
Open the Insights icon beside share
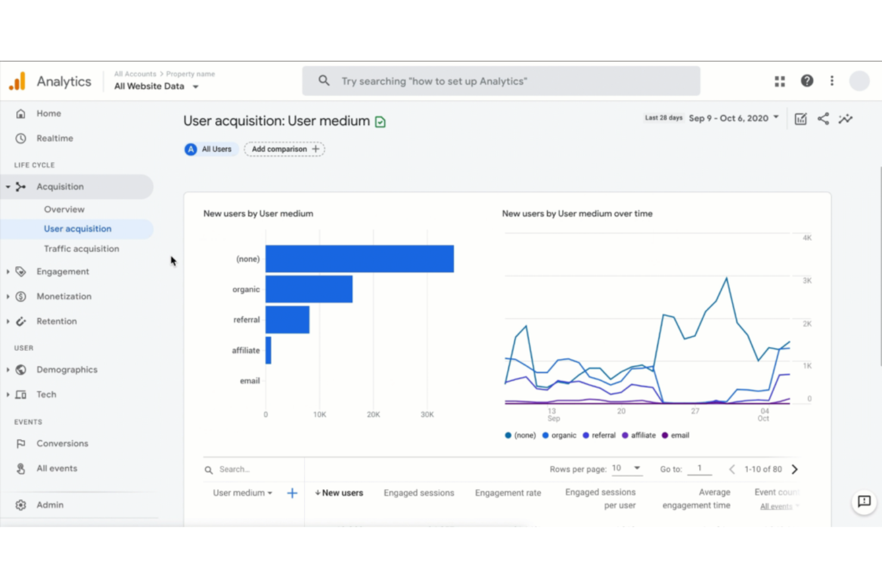pyautogui.click(x=846, y=119)
